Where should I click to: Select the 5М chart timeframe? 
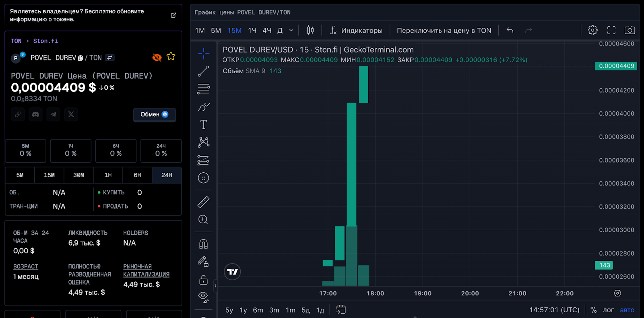coord(216,31)
